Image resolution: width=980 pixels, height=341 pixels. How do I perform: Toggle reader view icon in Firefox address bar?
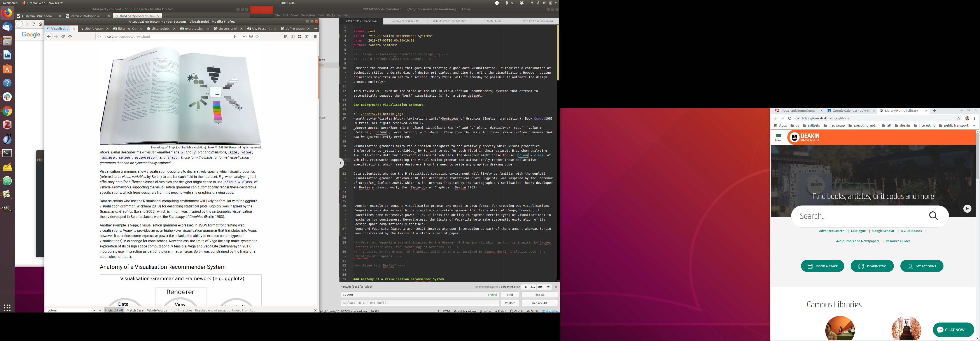click(236, 37)
